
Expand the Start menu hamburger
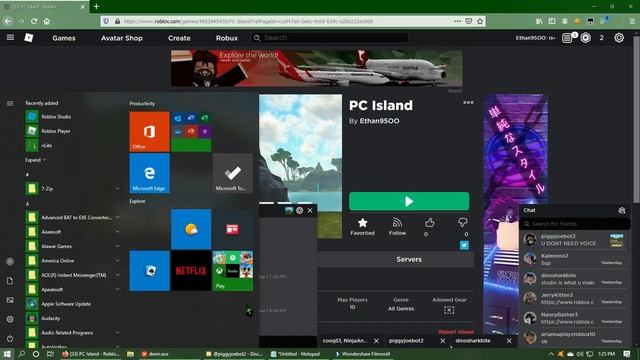(10, 103)
